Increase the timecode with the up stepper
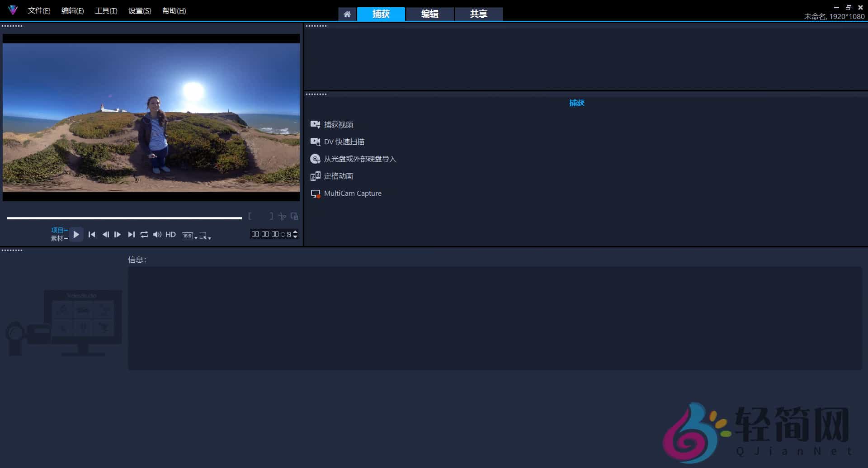The height and width of the screenshot is (468, 868). tap(295, 232)
